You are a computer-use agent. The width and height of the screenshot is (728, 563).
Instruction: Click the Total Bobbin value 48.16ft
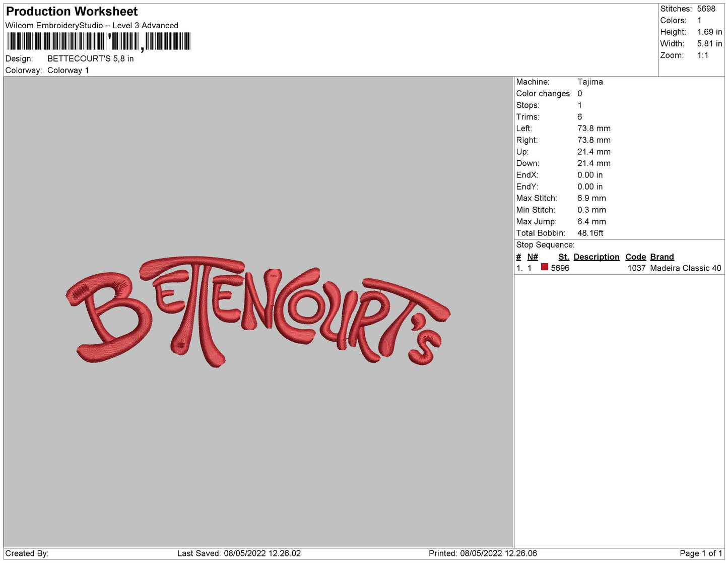[590, 233]
